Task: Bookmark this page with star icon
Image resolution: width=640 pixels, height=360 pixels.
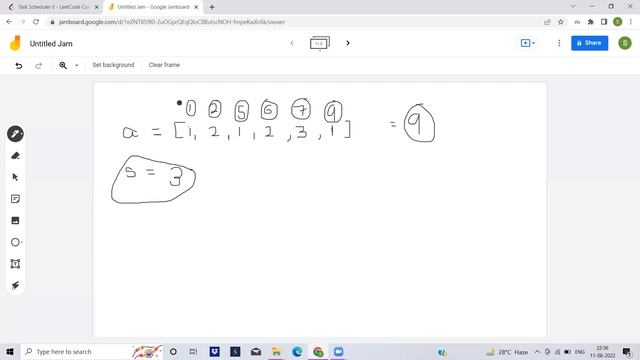Action: click(561, 22)
